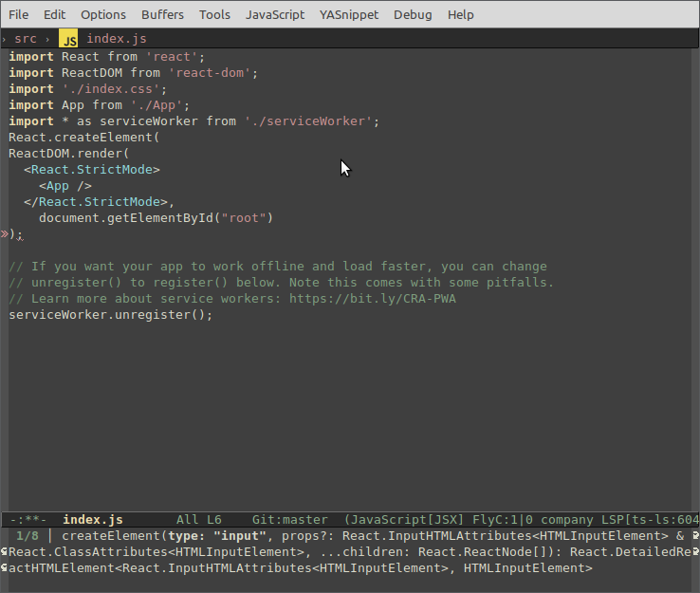Image resolution: width=700 pixels, height=593 pixels.
Task: Open the JavaScript menu
Action: coord(275,14)
